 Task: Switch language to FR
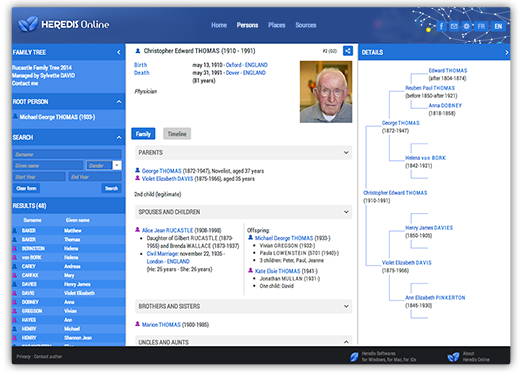pyautogui.click(x=481, y=26)
